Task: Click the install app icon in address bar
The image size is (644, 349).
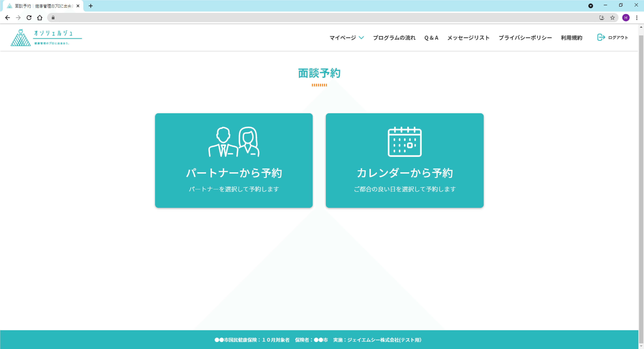Action: 601,17
